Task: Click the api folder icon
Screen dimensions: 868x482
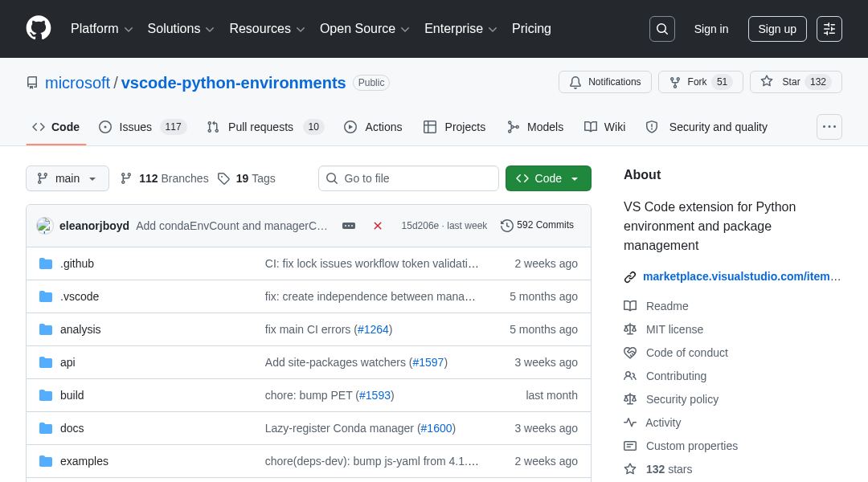Action: (x=46, y=362)
